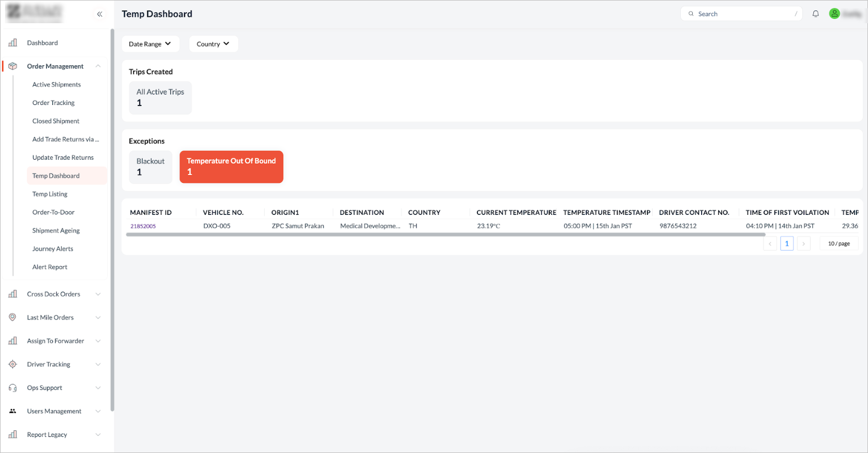This screenshot has height=453, width=868.
Task: Open Order-To-Door page
Action: click(53, 212)
